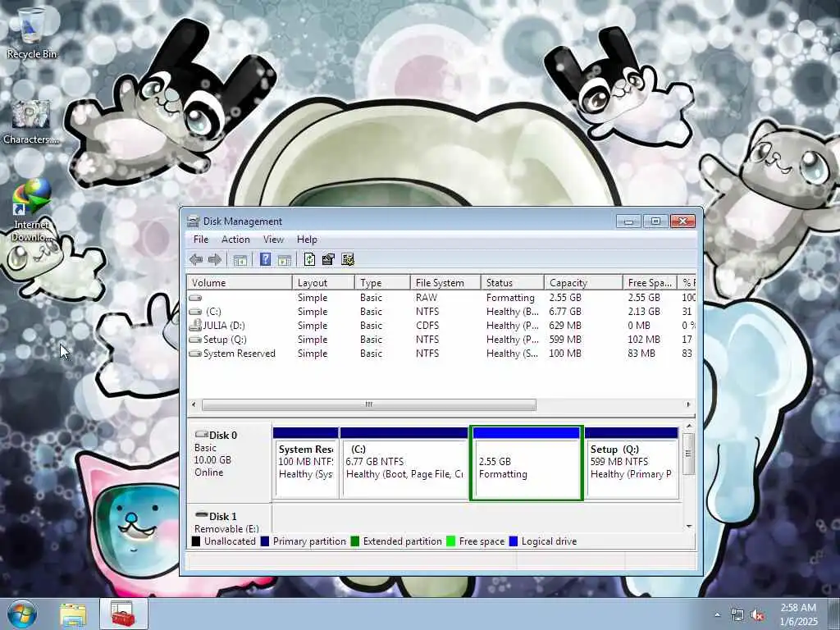
Task: Click the '100 MB' capacity cell
Action: [565, 353]
